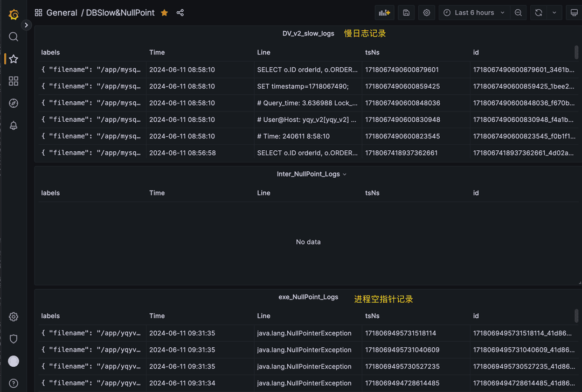
Task: Cycle the TV view mode
Action: click(574, 12)
